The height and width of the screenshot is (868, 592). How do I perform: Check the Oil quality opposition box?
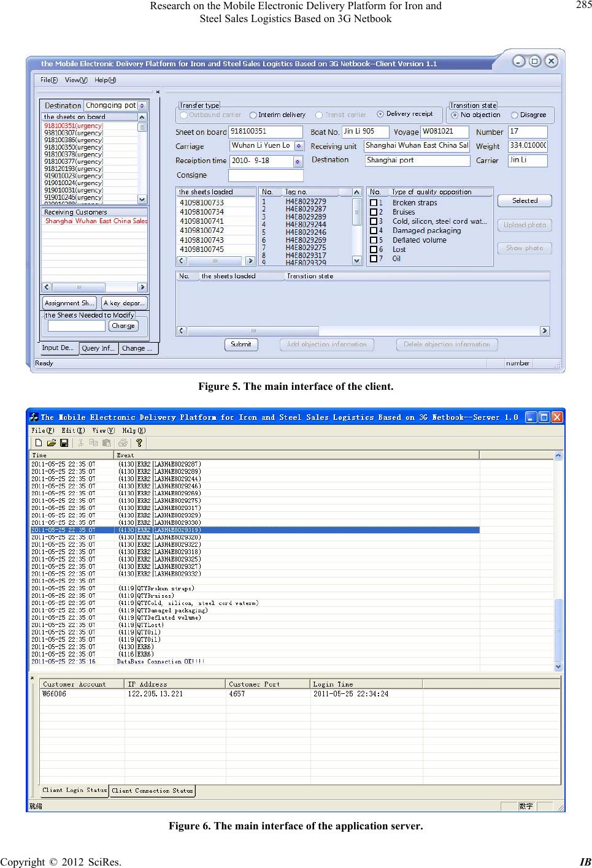374,259
